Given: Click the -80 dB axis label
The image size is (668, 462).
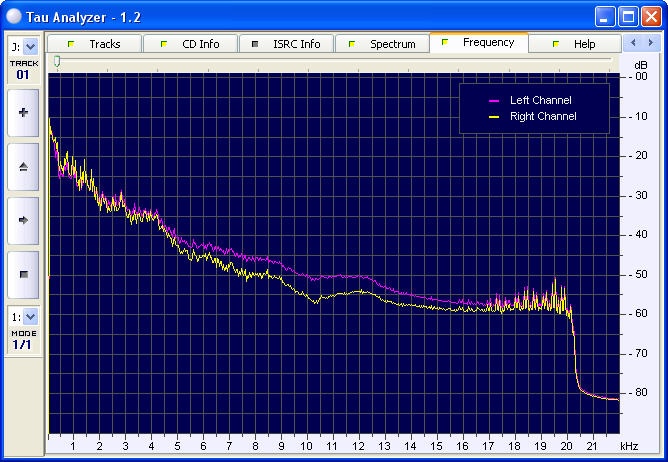Looking at the screenshot, I should pos(638,392).
